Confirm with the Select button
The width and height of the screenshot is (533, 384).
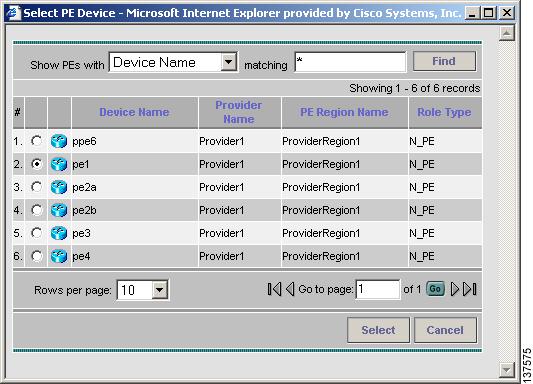[378, 330]
